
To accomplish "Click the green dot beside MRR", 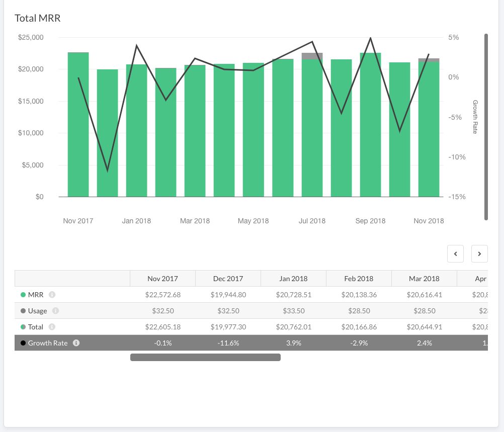I will click(x=23, y=295).
